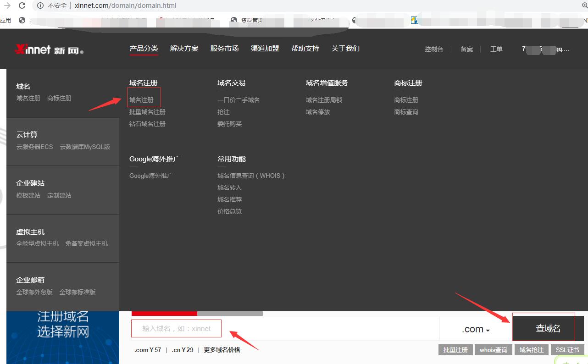Click the .cn ¥29 price text
The width and height of the screenshot is (588, 364).
[x=183, y=350]
